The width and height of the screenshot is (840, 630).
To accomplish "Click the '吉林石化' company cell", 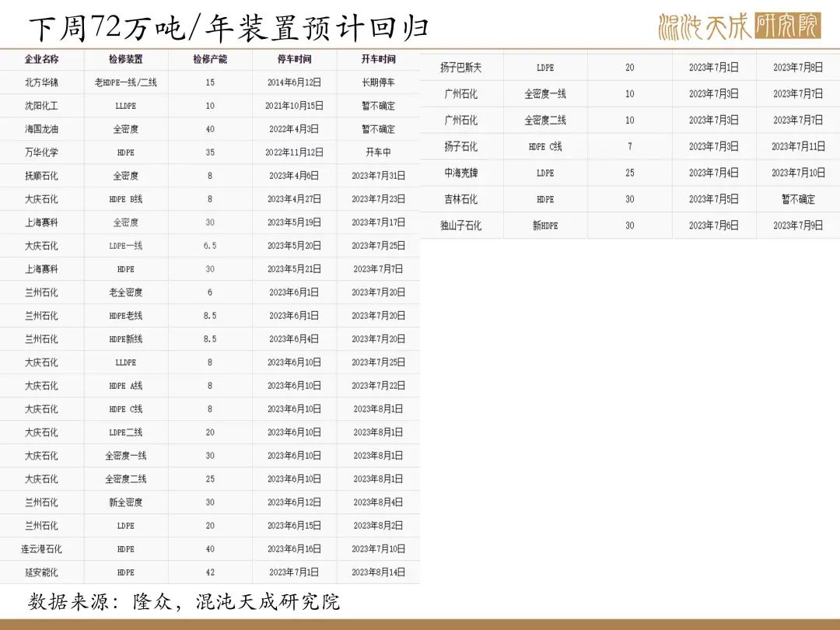I will [460, 199].
